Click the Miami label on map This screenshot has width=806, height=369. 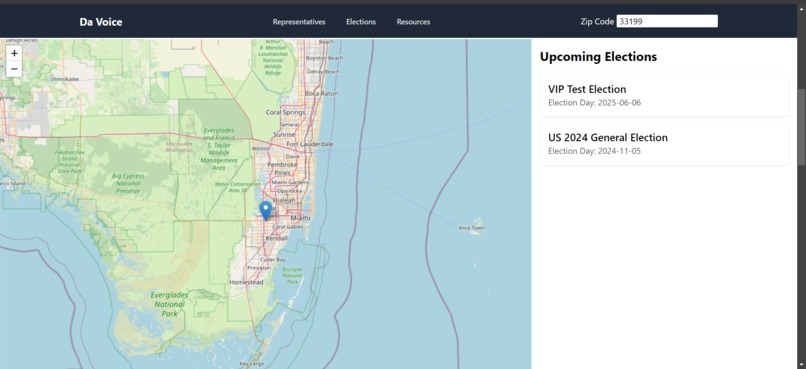pos(300,218)
